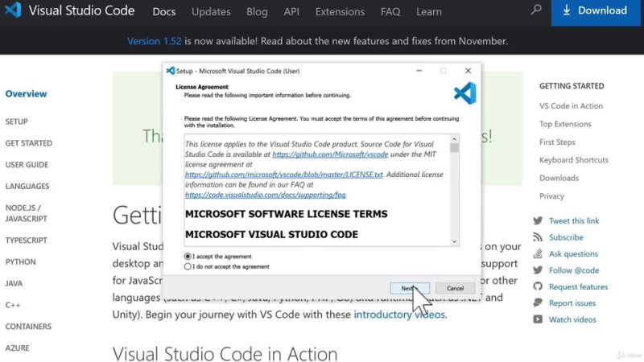The image size is (644, 362).
Task: Click the Request features link
Action: click(578, 286)
